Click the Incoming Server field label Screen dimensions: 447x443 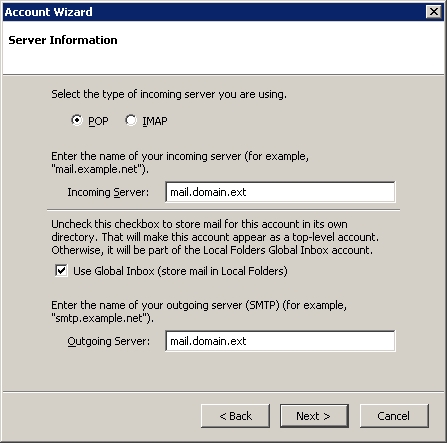tap(108, 192)
